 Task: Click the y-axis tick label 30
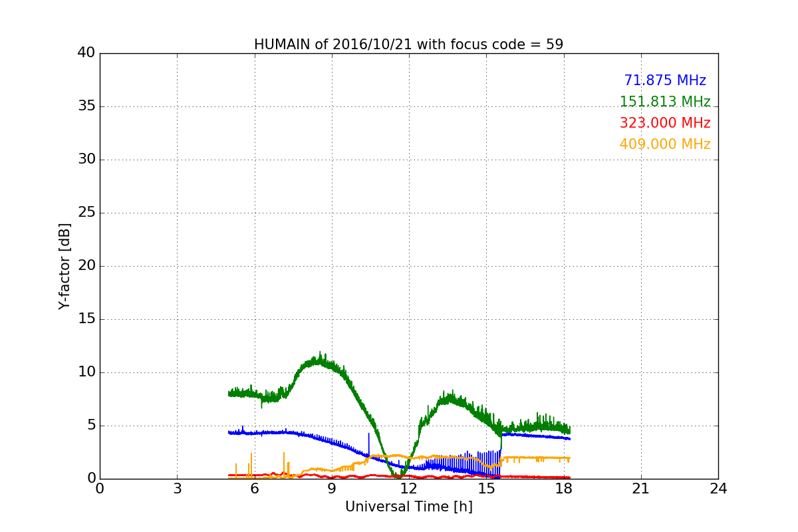(86, 160)
